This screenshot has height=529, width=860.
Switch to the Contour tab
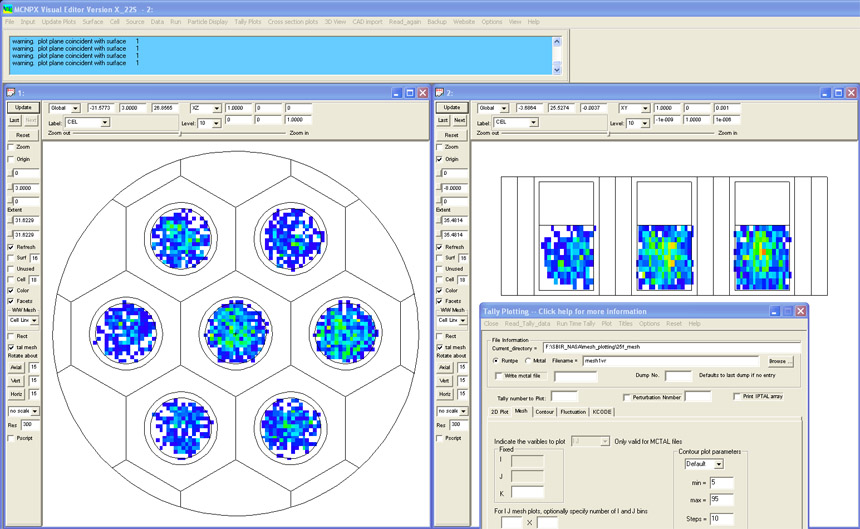pos(544,412)
